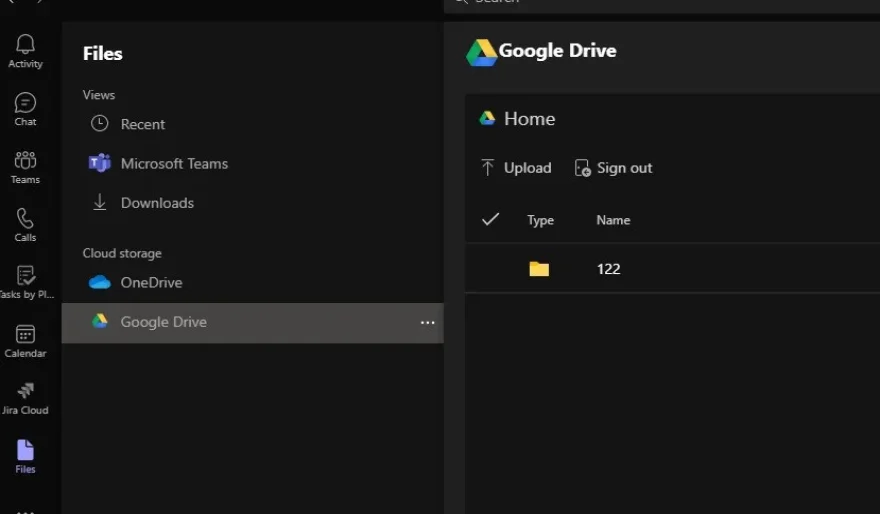The height and width of the screenshot is (514, 880).
Task: Open more options for Google Drive
Action: click(428, 323)
